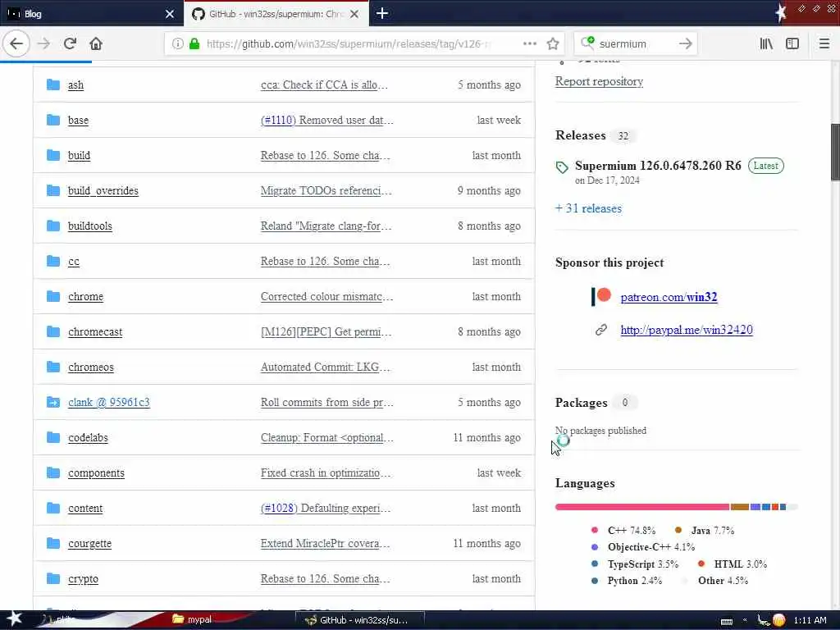Click the clank submodule folder icon
This screenshot has width=840, height=630.
53,402
